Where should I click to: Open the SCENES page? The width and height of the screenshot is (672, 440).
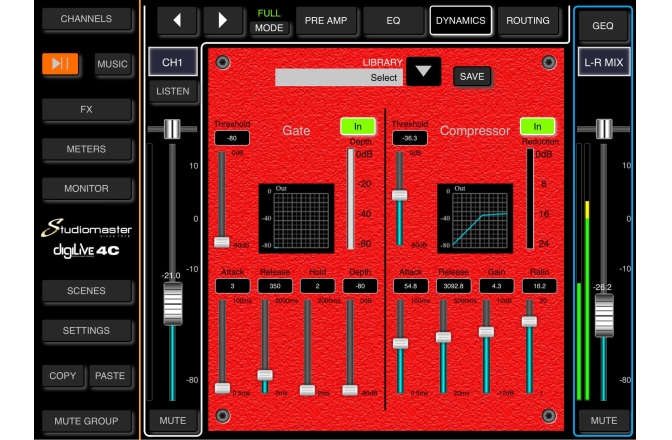coord(86,290)
